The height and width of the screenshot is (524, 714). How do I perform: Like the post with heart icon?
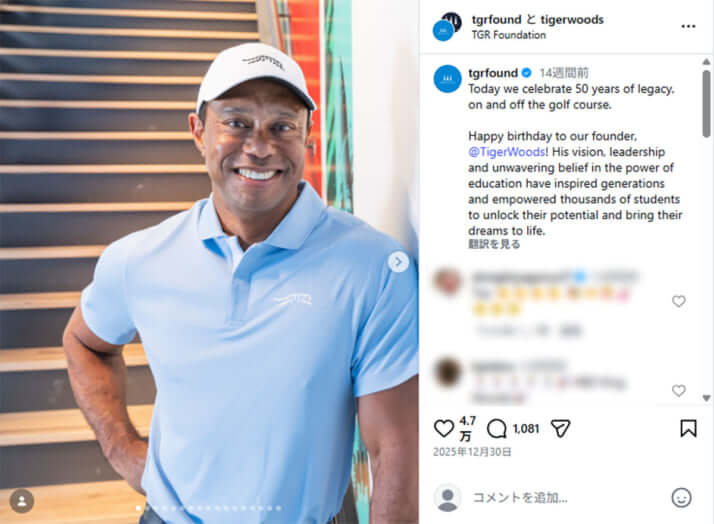pyautogui.click(x=443, y=428)
